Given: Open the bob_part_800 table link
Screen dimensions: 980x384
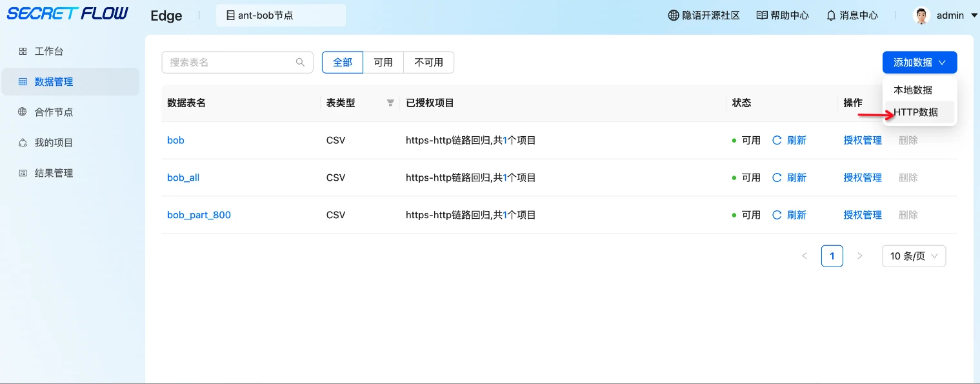Looking at the screenshot, I should coord(199,215).
